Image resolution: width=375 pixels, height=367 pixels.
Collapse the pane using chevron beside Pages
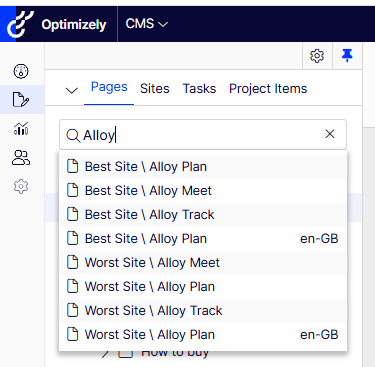pyautogui.click(x=72, y=90)
